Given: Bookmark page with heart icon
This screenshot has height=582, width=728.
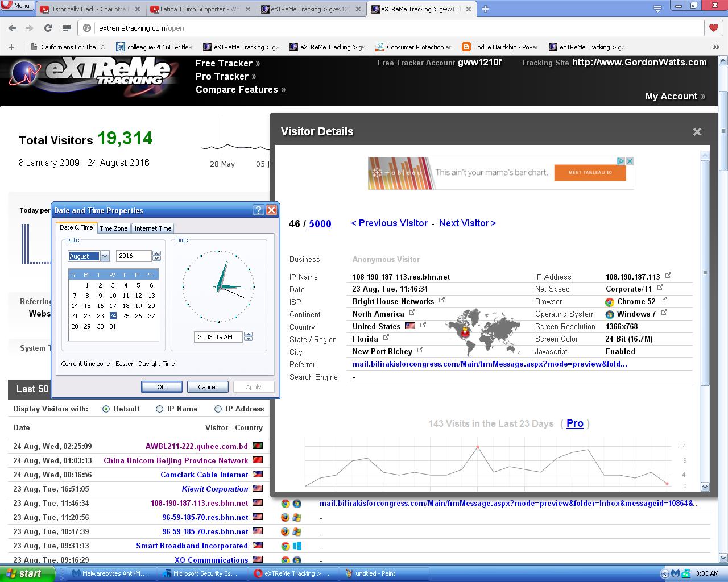Looking at the screenshot, I should [714, 28].
